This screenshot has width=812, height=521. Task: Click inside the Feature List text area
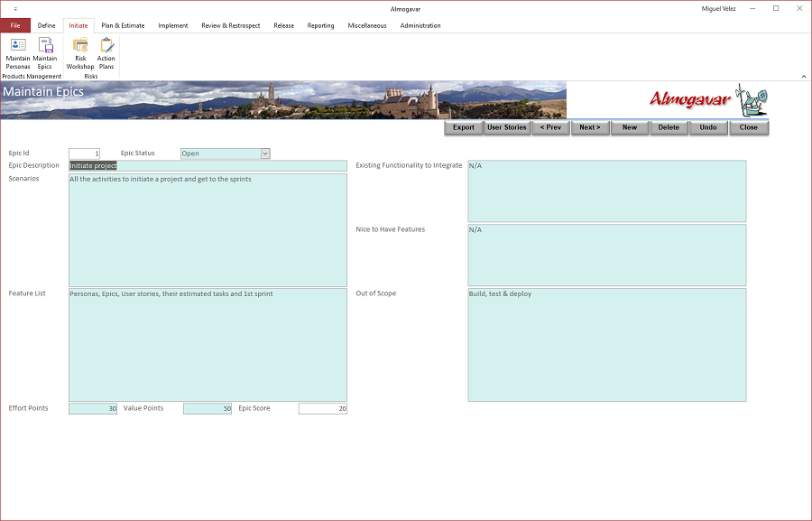[x=208, y=345]
